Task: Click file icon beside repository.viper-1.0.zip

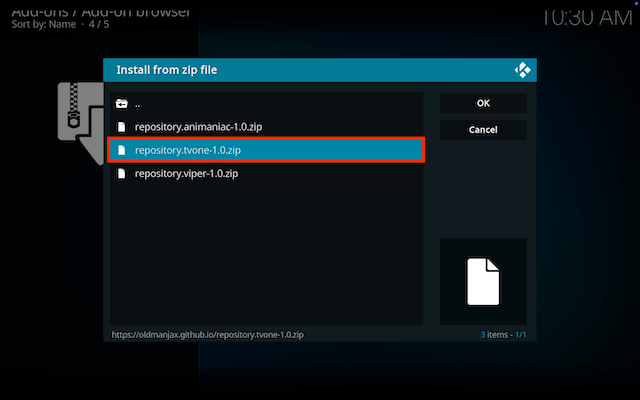Action: 121,173
